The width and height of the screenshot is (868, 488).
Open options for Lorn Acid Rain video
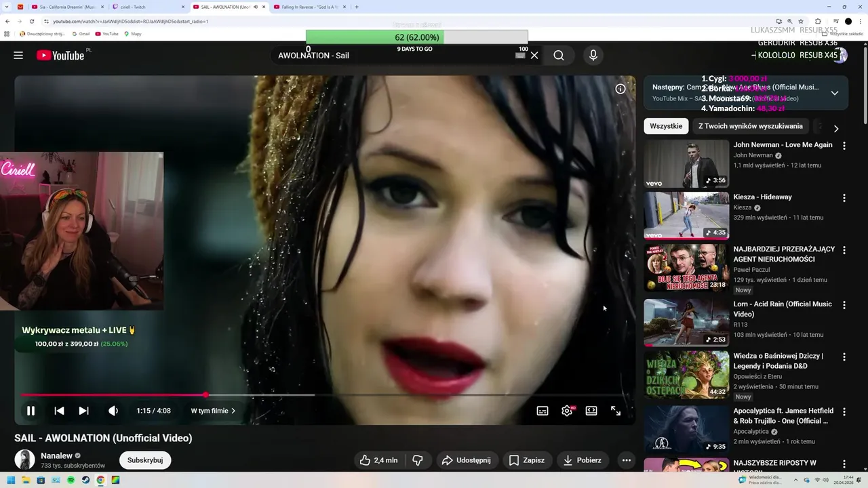pyautogui.click(x=844, y=305)
